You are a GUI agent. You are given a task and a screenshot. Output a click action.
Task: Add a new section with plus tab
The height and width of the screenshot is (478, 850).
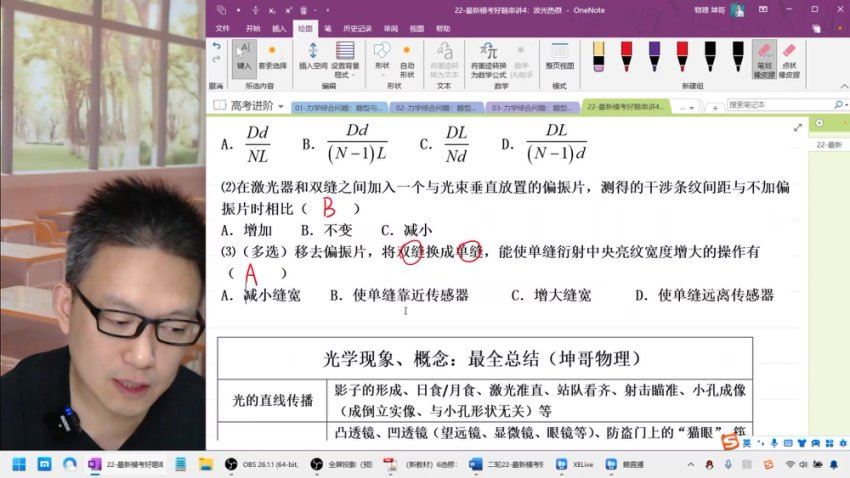tap(715, 108)
